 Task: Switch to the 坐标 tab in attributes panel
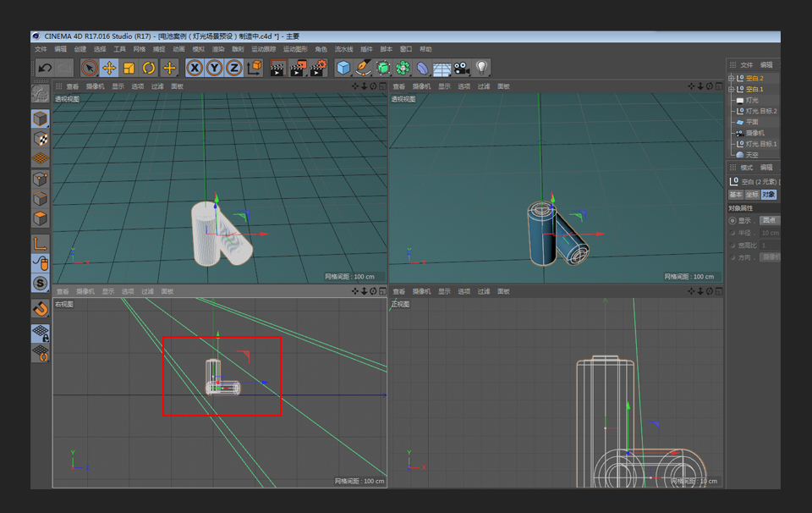point(751,195)
